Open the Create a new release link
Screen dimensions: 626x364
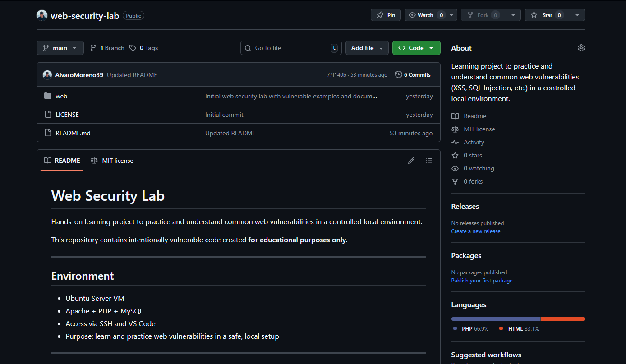coord(475,231)
